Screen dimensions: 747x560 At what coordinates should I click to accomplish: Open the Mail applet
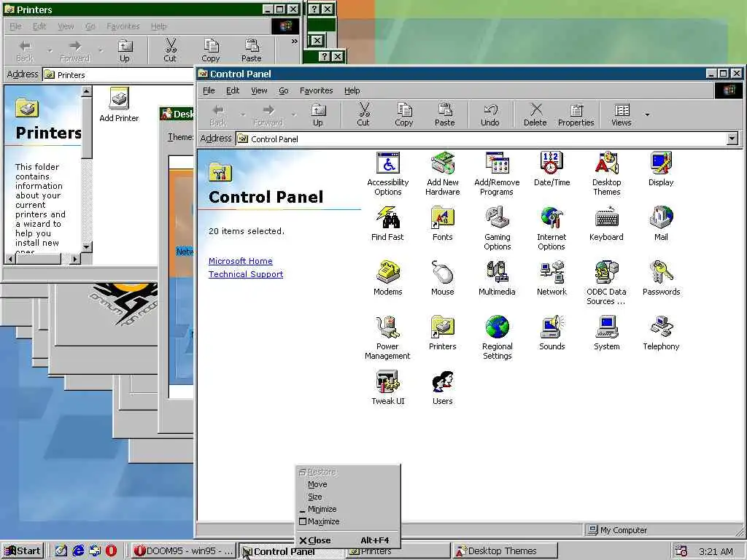pyautogui.click(x=661, y=224)
